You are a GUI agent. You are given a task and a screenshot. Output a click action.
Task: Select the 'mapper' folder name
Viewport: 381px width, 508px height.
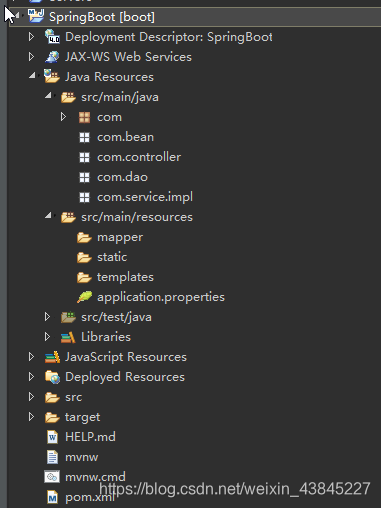coord(120,238)
